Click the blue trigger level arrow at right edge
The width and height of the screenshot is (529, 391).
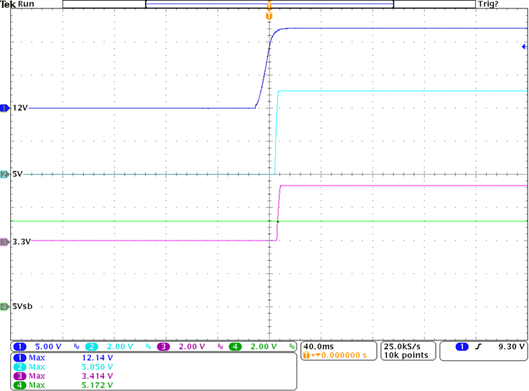pos(524,47)
